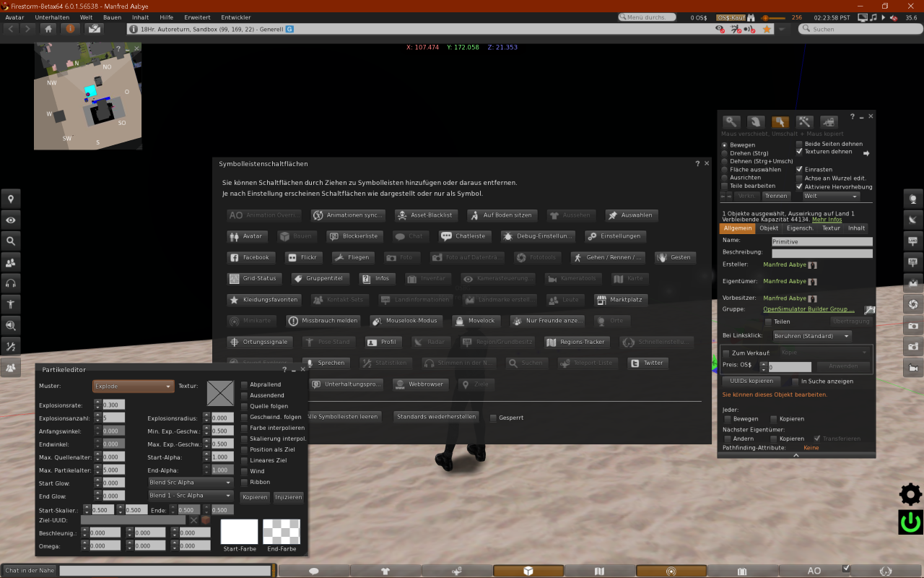Click the green power icon
924x578 pixels.
point(910,522)
